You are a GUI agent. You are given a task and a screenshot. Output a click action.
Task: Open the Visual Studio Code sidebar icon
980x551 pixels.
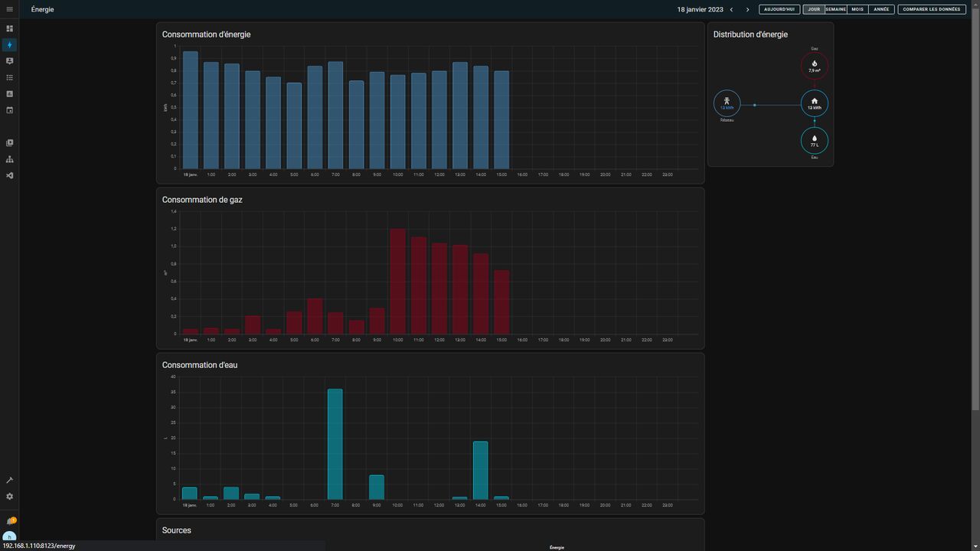pyautogui.click(x=9, y=176)
